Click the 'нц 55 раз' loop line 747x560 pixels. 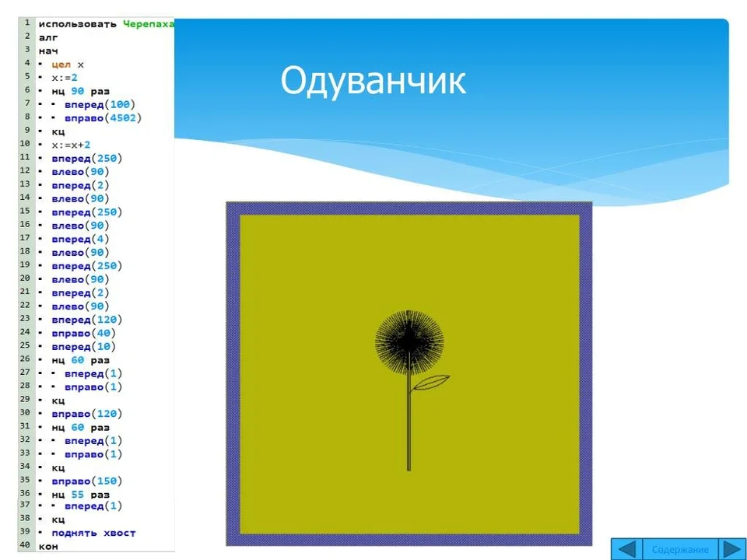coord(80,495)
